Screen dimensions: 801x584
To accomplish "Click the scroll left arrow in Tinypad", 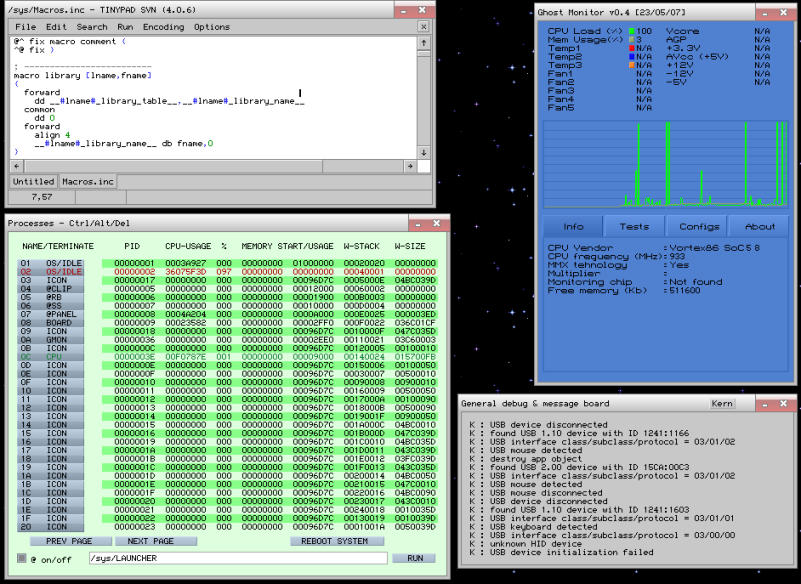I will point(15,166).
